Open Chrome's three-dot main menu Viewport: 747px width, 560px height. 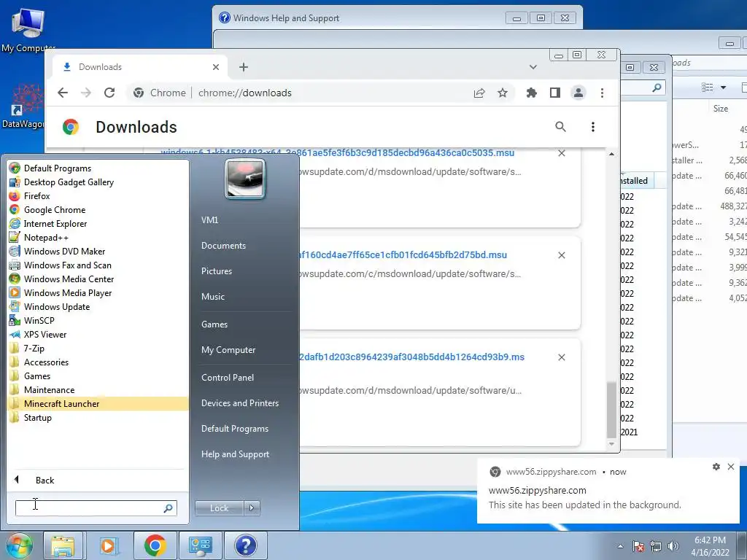tap(602, 93)
